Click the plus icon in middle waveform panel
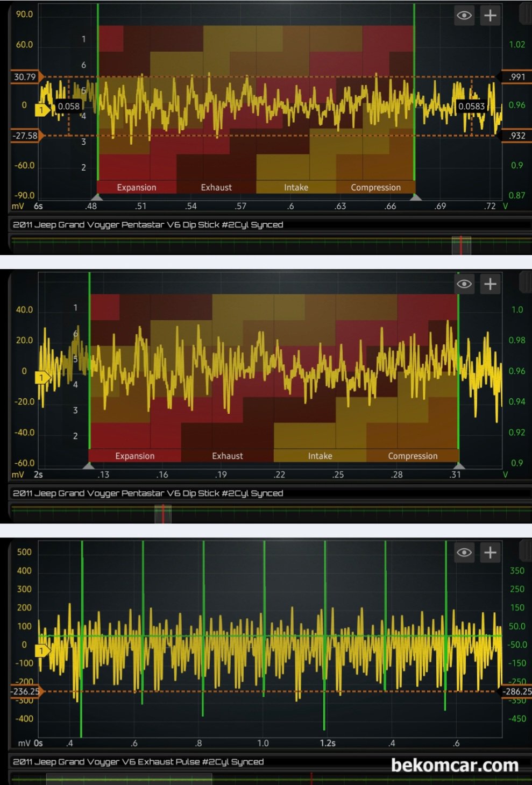532x785 pixels. tap(490, 284)
